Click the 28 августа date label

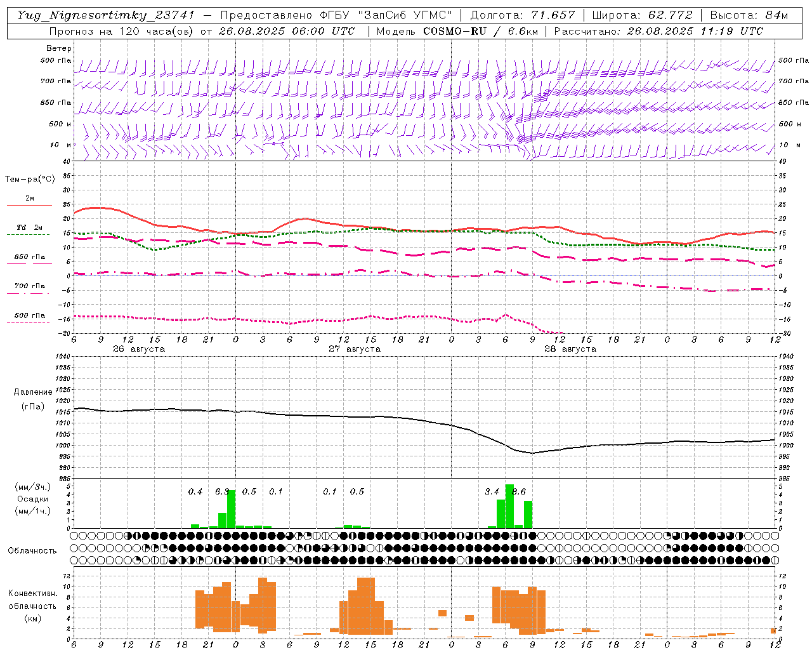pos(570,349)
